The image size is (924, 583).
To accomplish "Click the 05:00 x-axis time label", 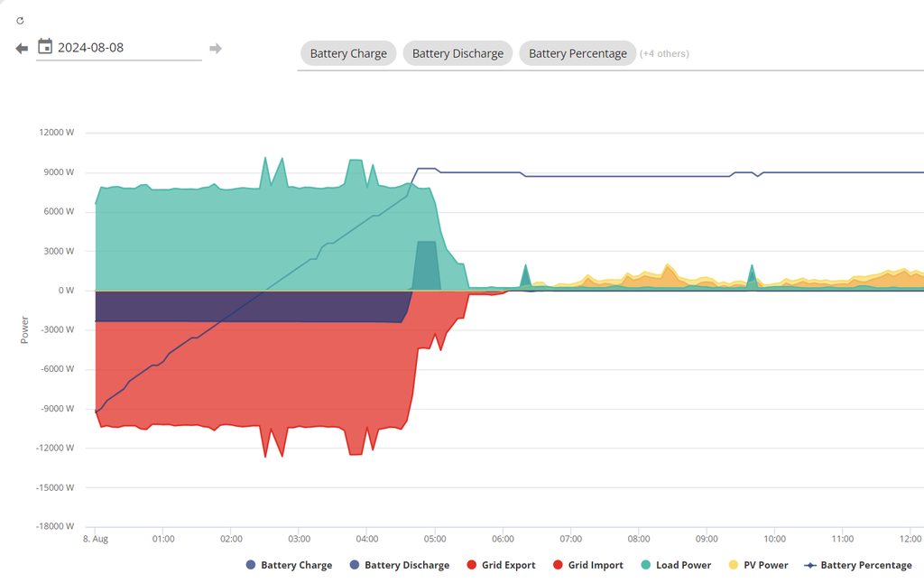I will 435,539.
